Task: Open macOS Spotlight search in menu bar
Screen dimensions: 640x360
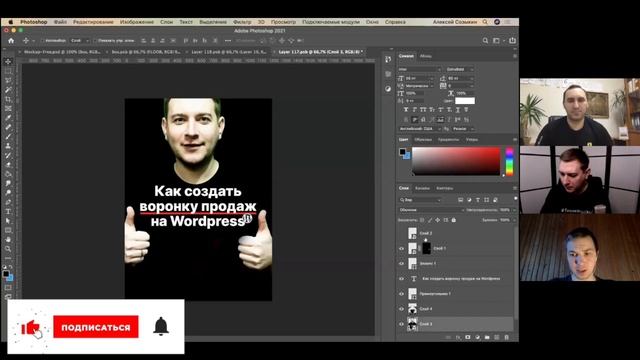Action: 485,22
